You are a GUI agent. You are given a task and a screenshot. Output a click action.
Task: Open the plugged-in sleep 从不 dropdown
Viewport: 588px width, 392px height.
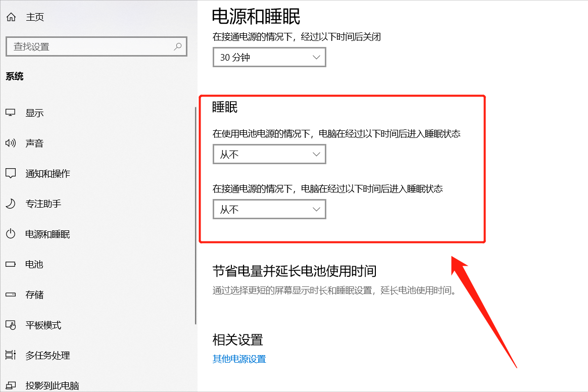[x=269, y=209]
